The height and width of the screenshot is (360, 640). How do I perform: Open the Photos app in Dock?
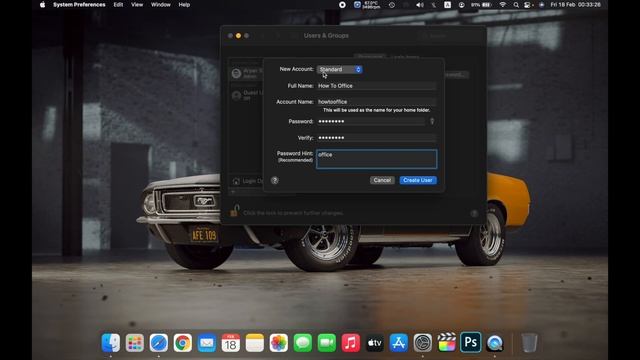click(x=279, y=343)
